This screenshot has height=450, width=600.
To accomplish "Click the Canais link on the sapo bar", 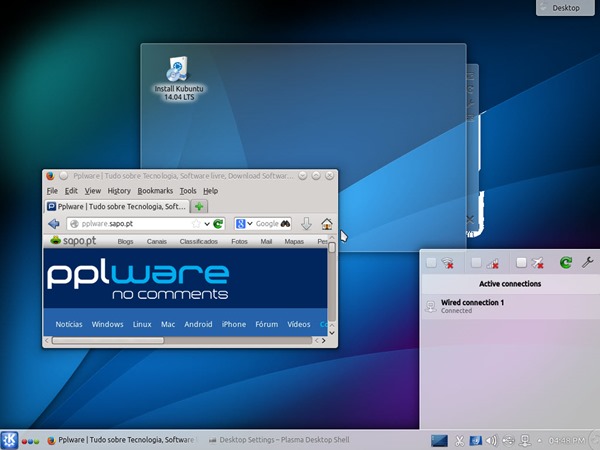I will click(157, 242).
